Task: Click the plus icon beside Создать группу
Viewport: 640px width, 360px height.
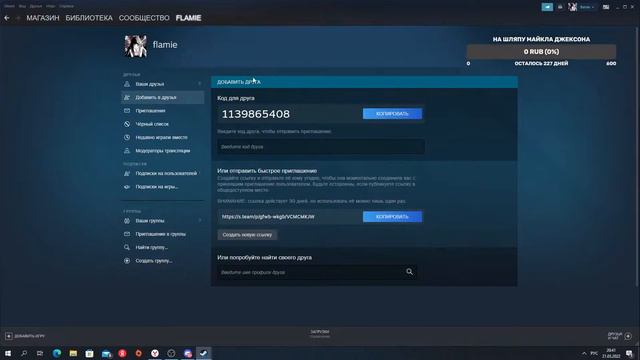Action: [x=127, y=261]
